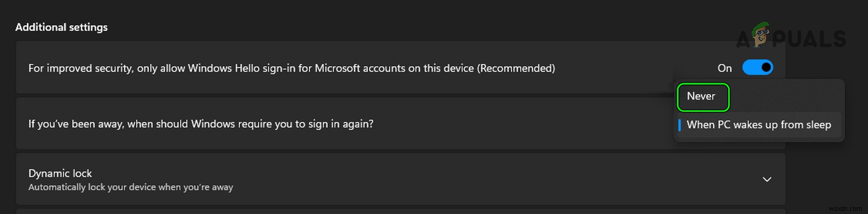Choose "When PC wakes up from sleep"

coord(759,125)
